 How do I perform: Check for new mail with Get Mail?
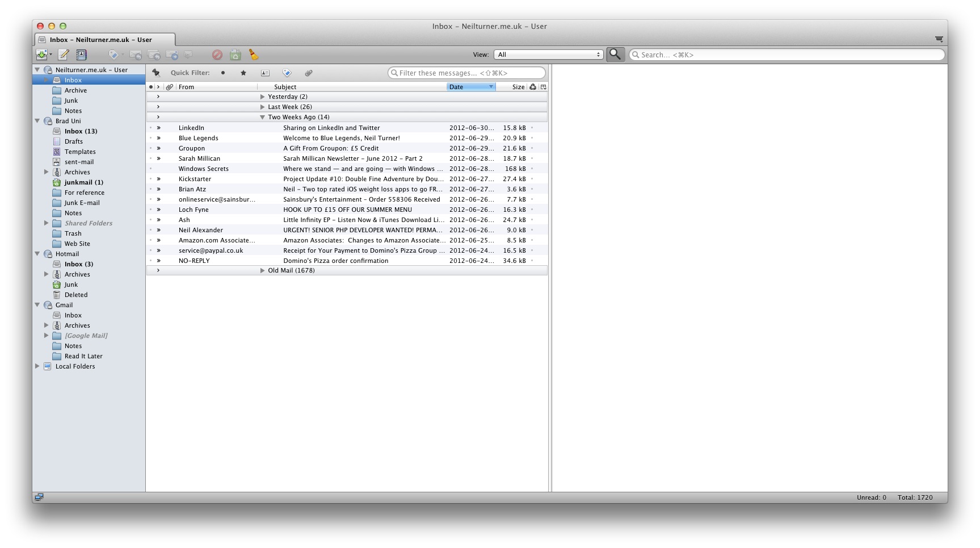tap(42, 54)
